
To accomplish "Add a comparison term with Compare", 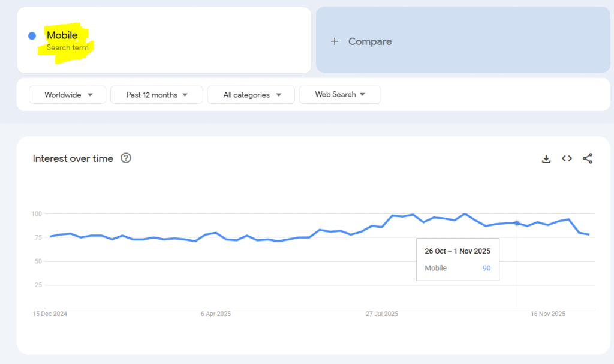I will (369, 41).
